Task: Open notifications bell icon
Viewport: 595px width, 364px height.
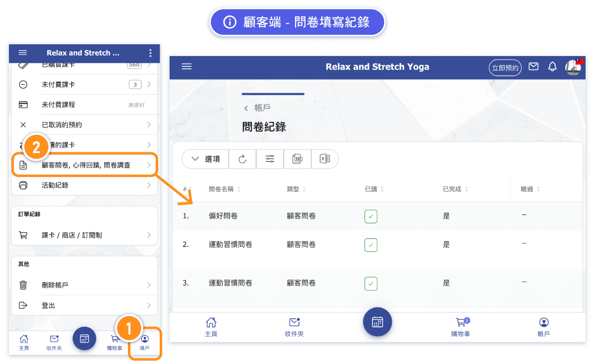Action: pos(552,67)
